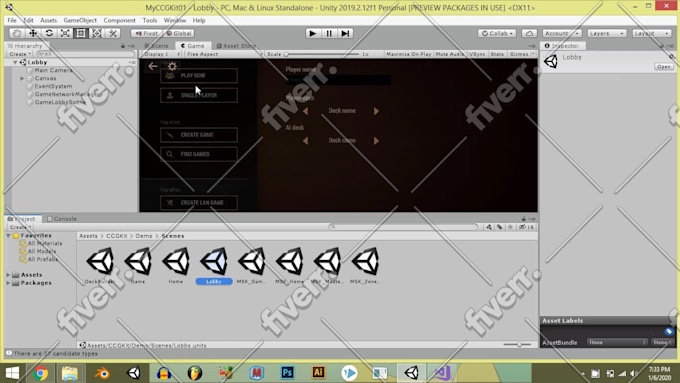Open the AssetBundle None dropdown
The image size is (680, 383).
[618, 342]
